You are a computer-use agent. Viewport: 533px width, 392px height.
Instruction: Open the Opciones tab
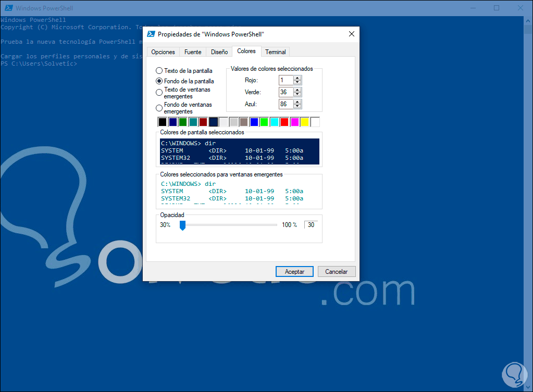pos(163,52)
